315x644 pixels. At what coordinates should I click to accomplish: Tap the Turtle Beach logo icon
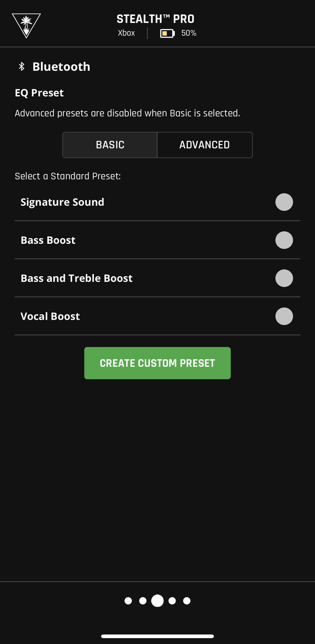click(x=26, y=25)
